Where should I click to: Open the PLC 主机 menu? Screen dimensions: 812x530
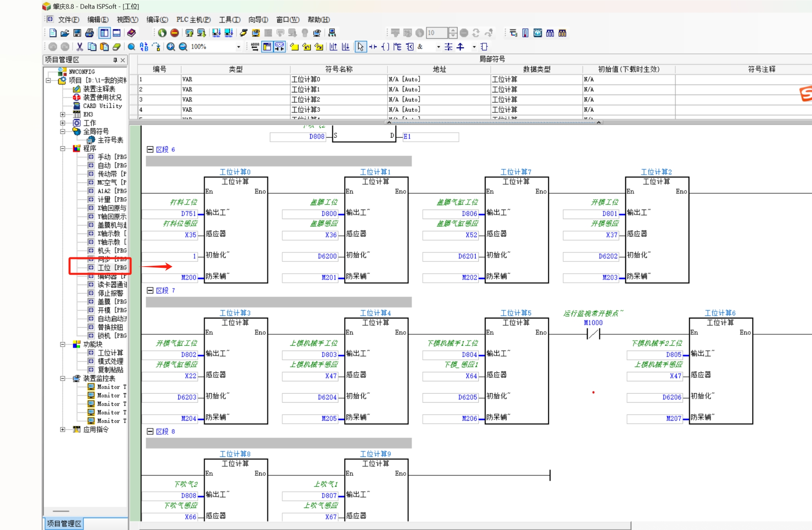193,20
